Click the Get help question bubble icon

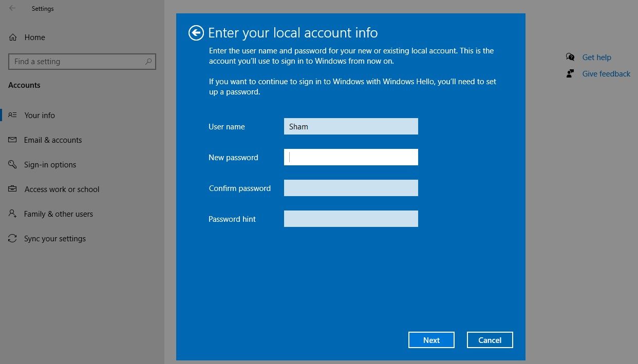pyautogui.click(x=570, y=57)
